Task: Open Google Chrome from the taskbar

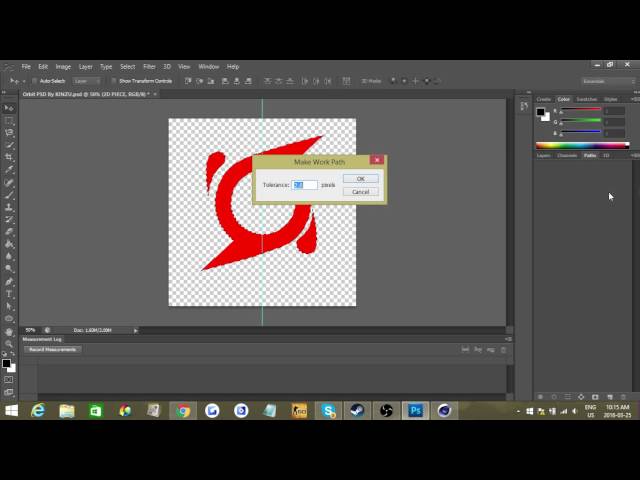Action: (183, 410)
